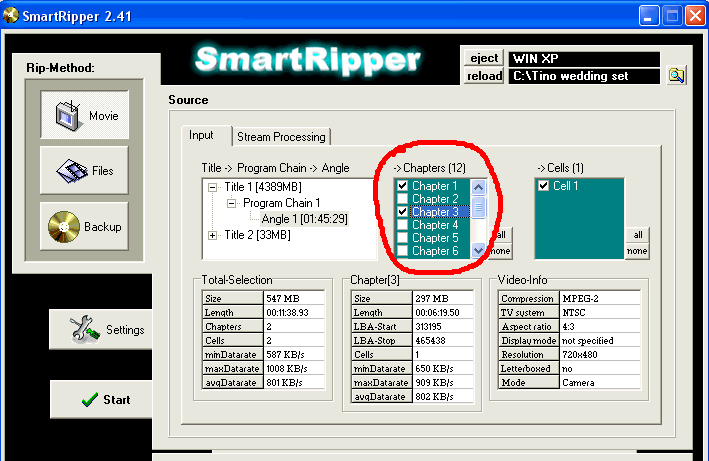Click the C:\Tino wedding set path field
The height and width of the screenshot is (461, 709).
pyautogui.click(x=584, y=76)
